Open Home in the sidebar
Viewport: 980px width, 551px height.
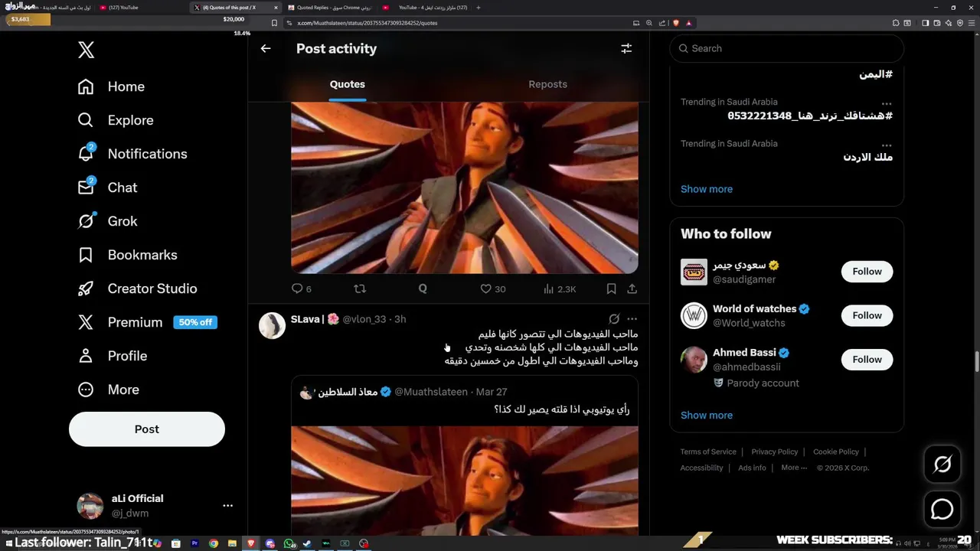coord(111,86)
